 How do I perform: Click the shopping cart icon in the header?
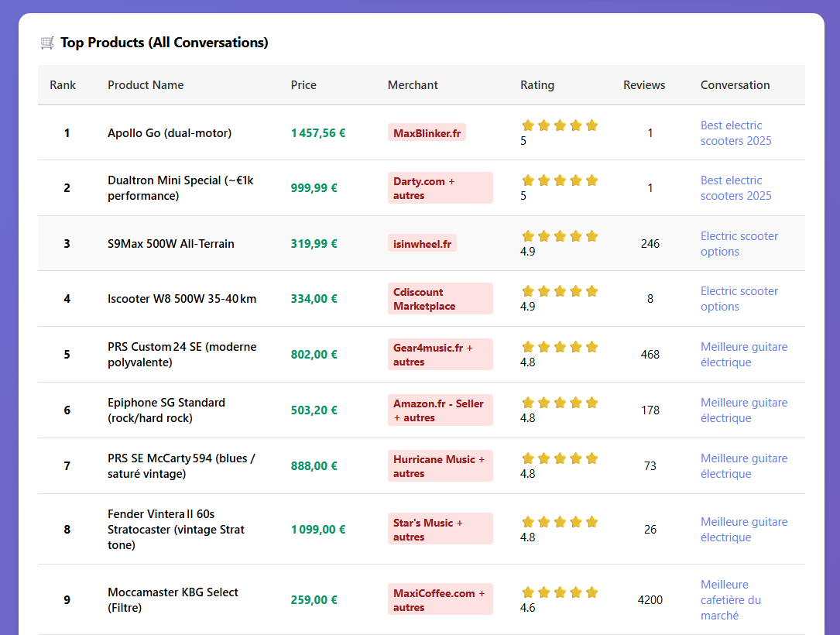pyautogui.click(x=47, y=43)
